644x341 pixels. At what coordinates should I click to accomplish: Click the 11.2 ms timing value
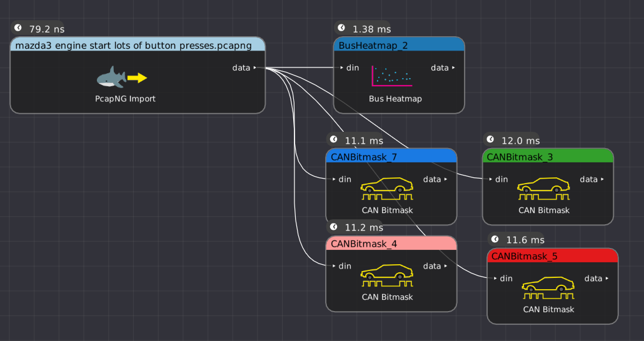pyautogui.click(x=364, y=228)
